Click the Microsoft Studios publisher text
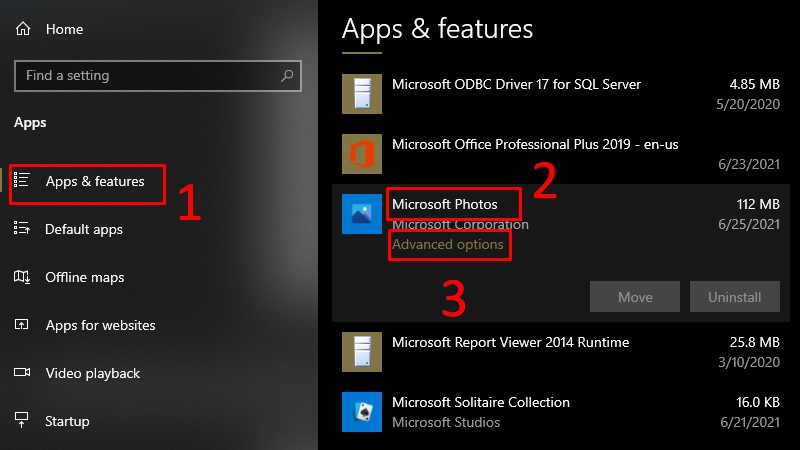 446,422
